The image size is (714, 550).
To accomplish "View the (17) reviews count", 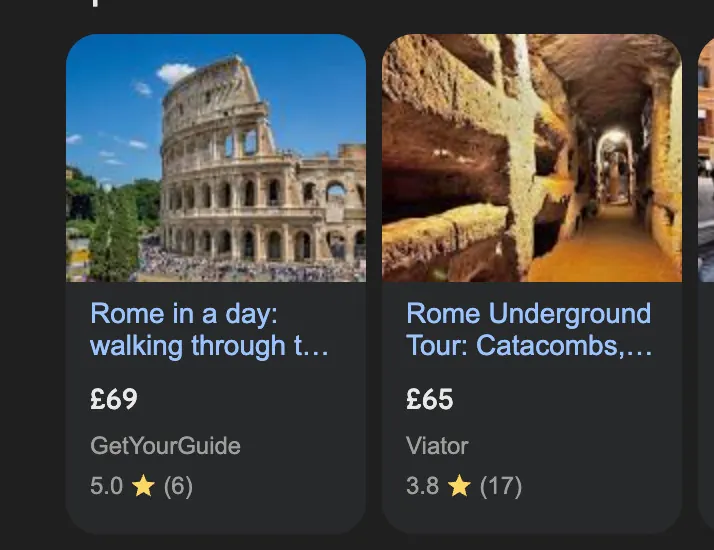I will [501, 487].
